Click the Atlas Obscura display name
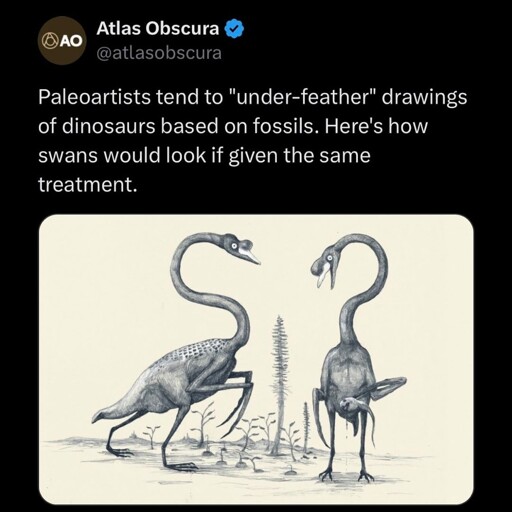The image size is (512, 512). (x=158, y=29)
